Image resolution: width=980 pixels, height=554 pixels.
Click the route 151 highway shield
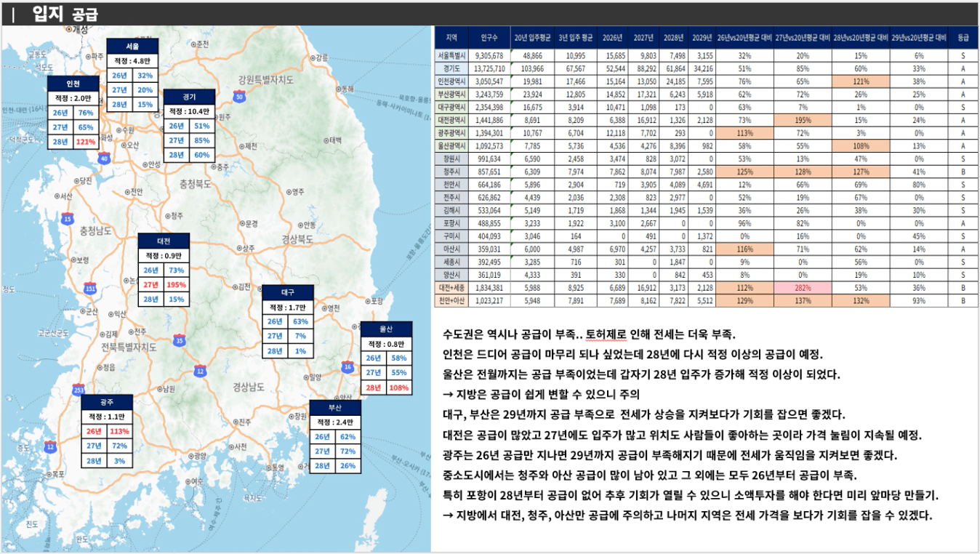pos(90,289)
